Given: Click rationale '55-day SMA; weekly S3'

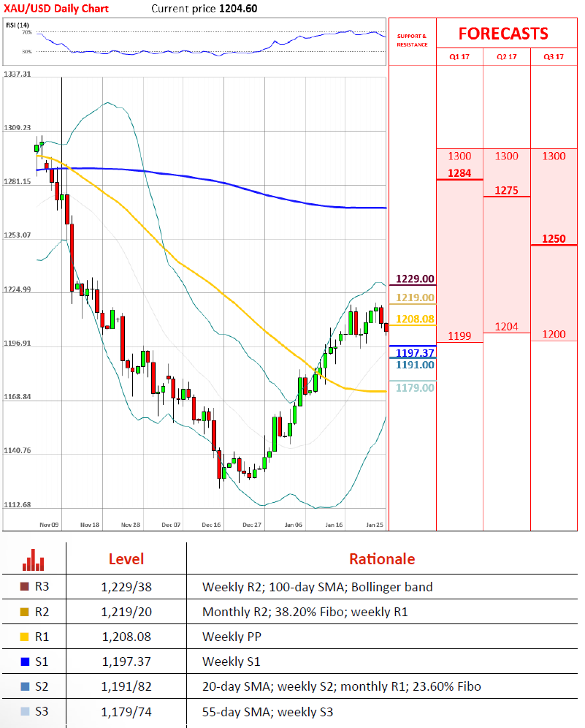Looking at the screenshot, I should tap(268, 711).
